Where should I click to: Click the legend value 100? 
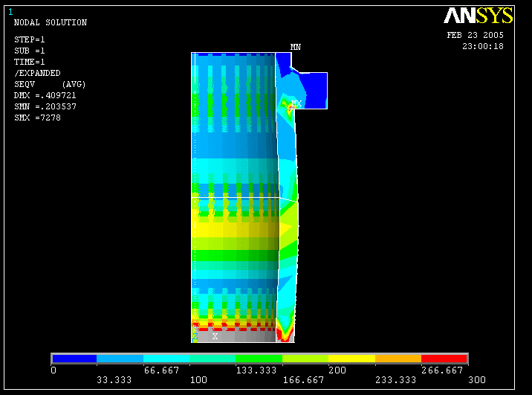[x=198, y=379]
